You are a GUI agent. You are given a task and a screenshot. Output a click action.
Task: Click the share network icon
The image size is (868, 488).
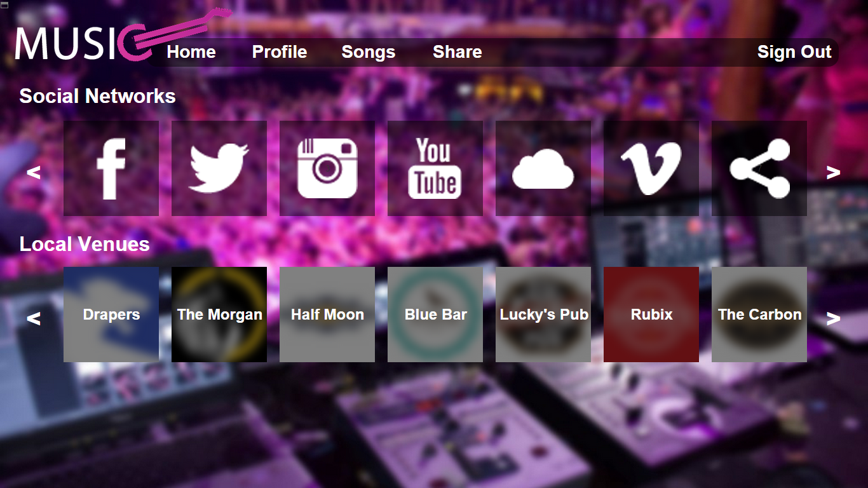coord(759,168)
